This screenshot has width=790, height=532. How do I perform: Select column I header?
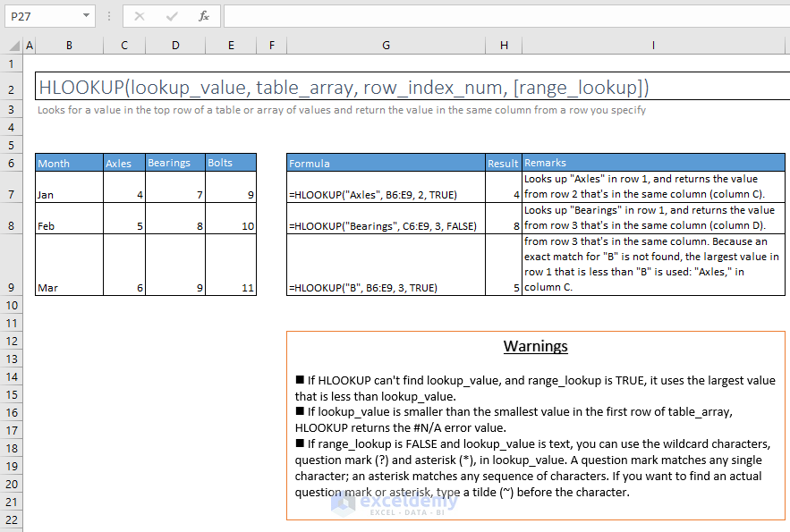click(x=653, y=46)
